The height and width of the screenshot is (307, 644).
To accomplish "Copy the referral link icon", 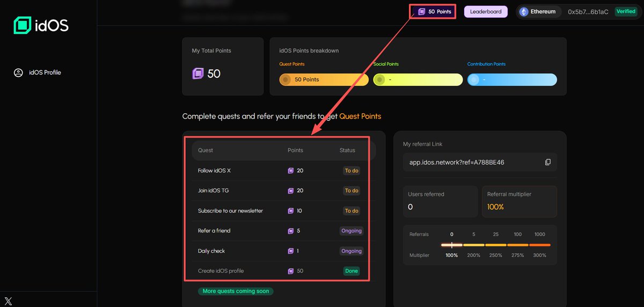I will (x=548, y=162).
